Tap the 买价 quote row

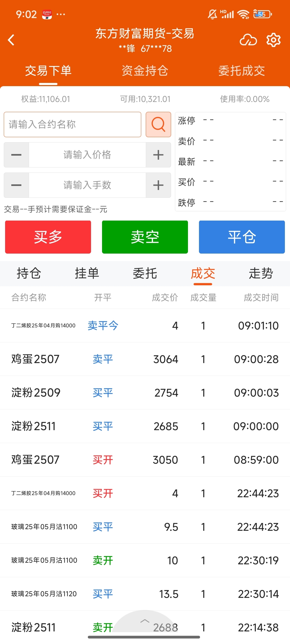tap(230, 182)
